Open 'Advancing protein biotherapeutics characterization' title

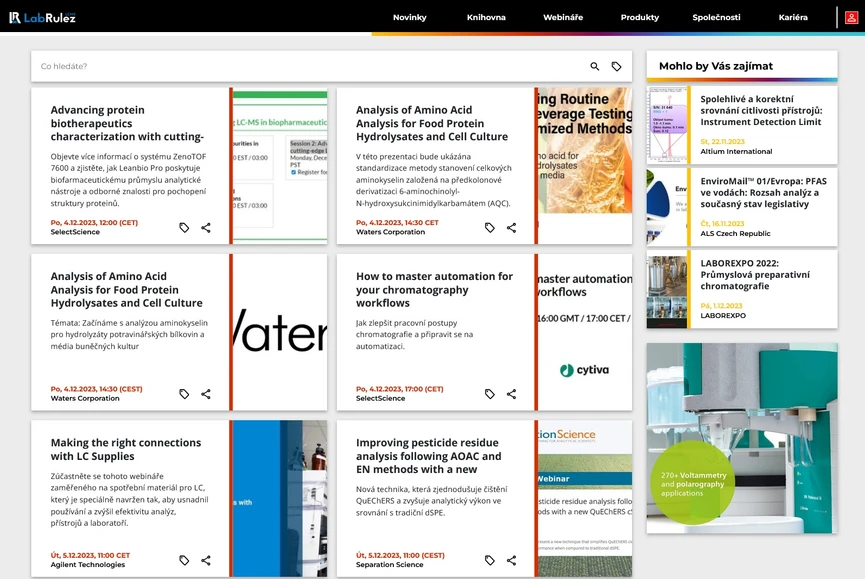click(127, 124)
